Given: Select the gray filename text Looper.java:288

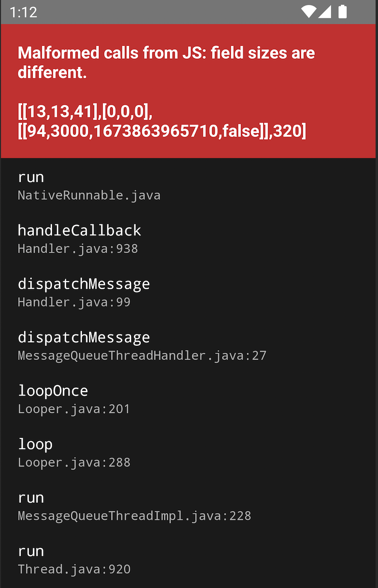Looking at the screenshot, I should click(x=74, y=462).
